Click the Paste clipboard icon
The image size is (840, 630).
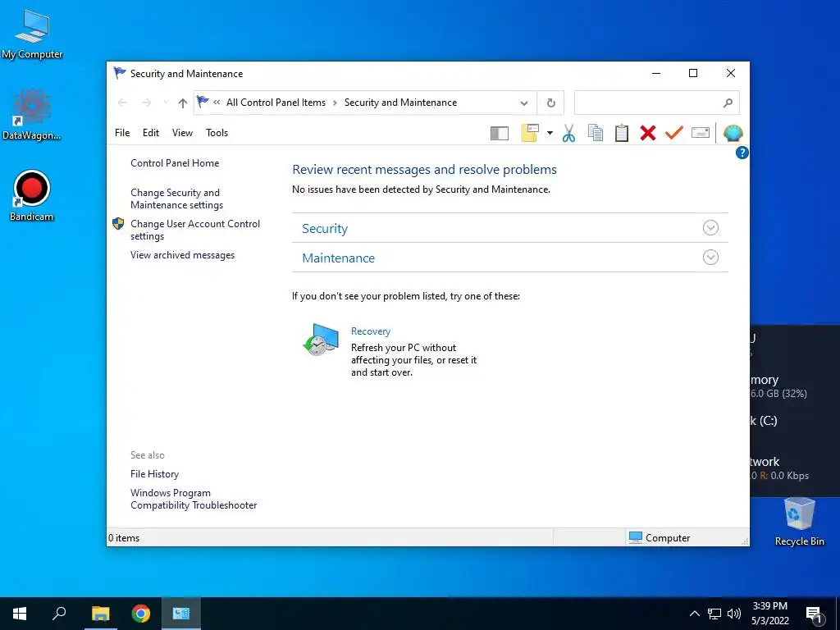pos(622,133)
